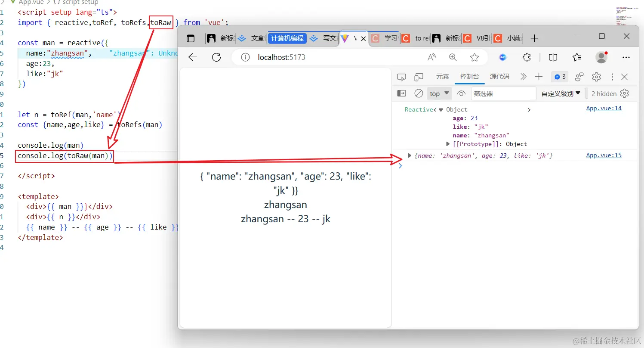Open the Extensions puzzle icon

[x=527, y=57]
